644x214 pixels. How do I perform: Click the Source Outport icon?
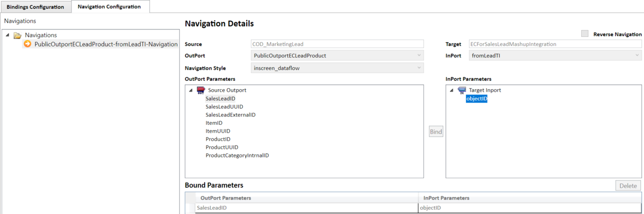pyautogui.click(x=201, y=90)
